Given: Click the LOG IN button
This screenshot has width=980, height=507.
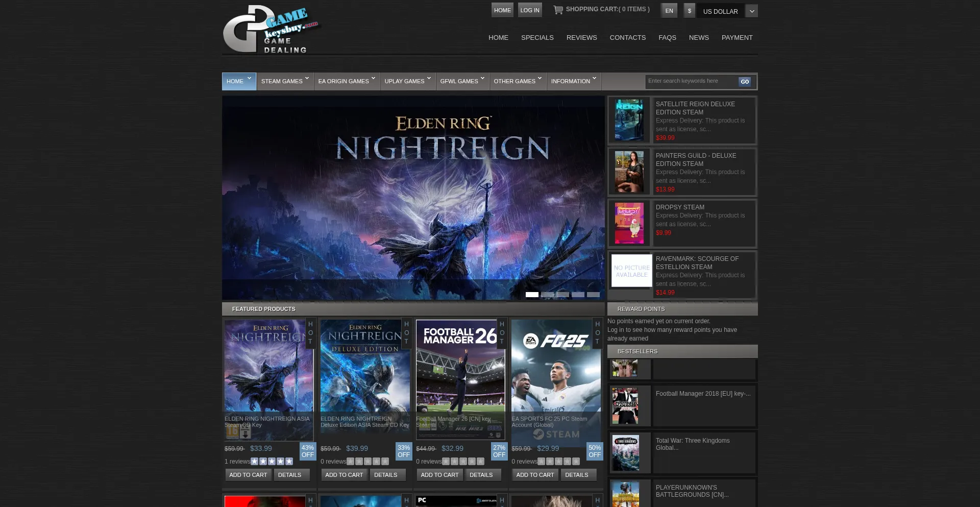Looking at the screenshot, I should click(x=530, y=10).
